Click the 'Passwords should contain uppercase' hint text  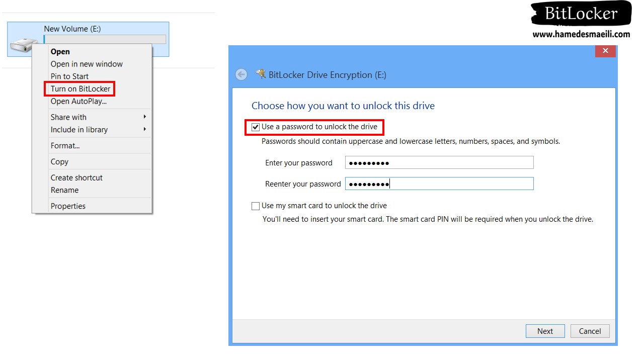pyautogui.click(x=411, y=141)
